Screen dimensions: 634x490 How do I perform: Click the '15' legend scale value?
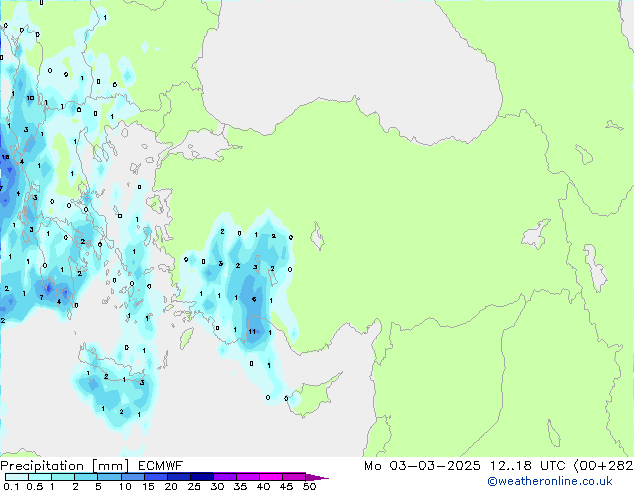[148, 486]
